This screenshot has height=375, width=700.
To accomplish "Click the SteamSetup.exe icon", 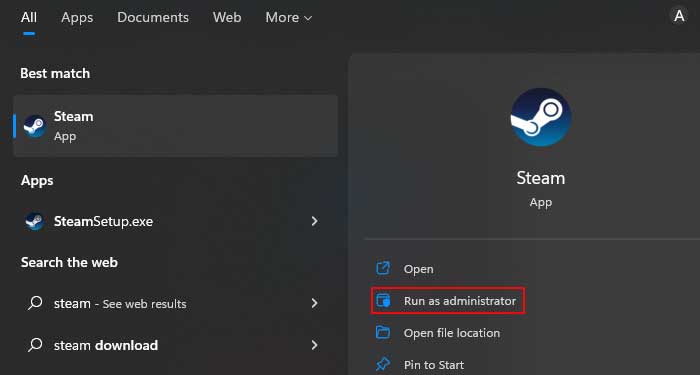I will pos(35,221).
